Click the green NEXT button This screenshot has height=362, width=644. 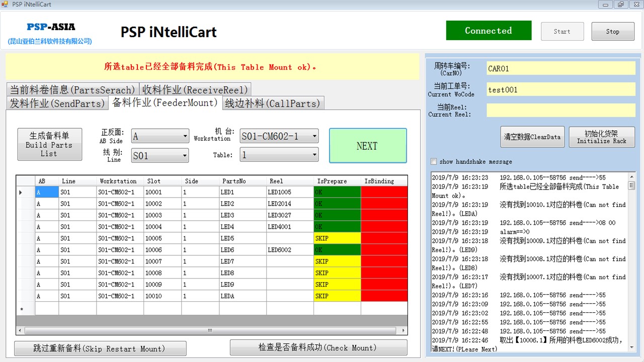pyautogui.click(x=368, y=146)
